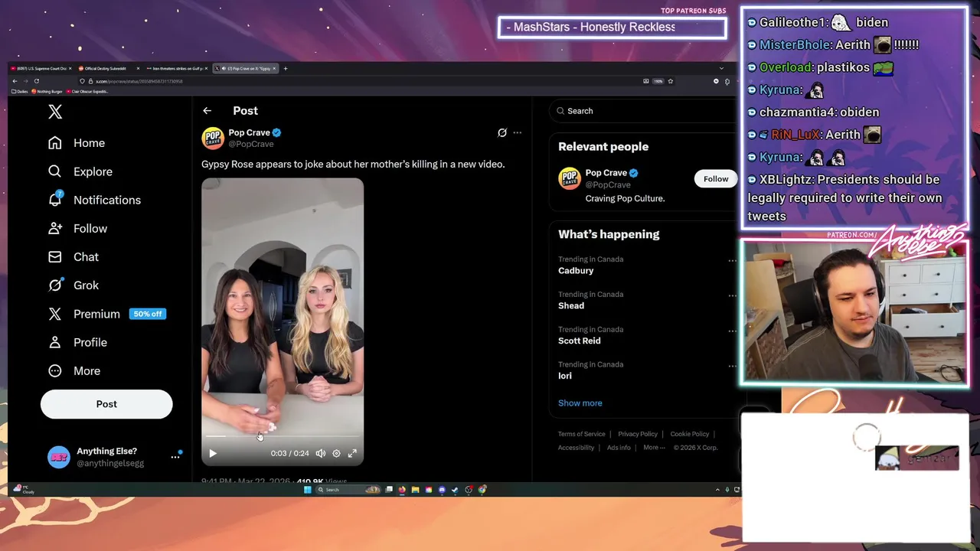Open Discord from the taskbar
The height and width of the screenshot is (551, 980).
[442, 490]
